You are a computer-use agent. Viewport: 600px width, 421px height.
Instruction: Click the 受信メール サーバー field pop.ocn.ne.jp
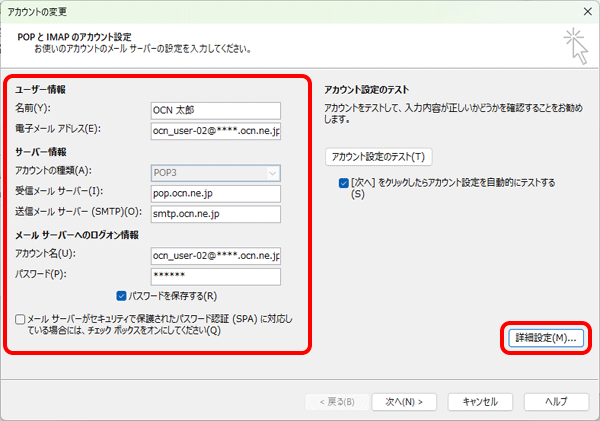[215, 192]
